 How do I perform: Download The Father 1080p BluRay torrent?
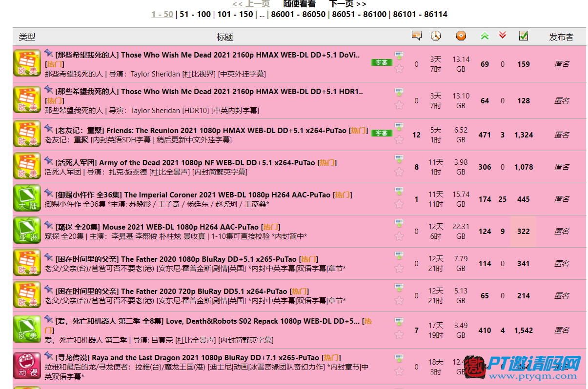tap(399, 255)
